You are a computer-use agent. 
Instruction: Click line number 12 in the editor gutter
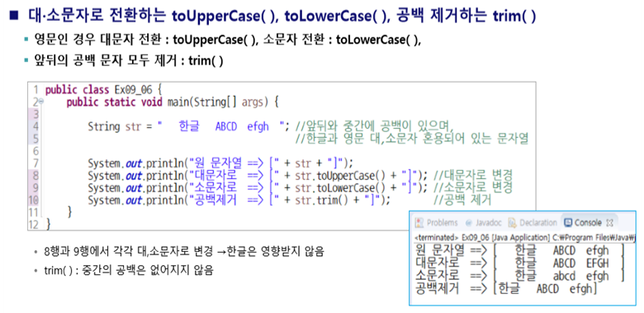tap(34, 225)
